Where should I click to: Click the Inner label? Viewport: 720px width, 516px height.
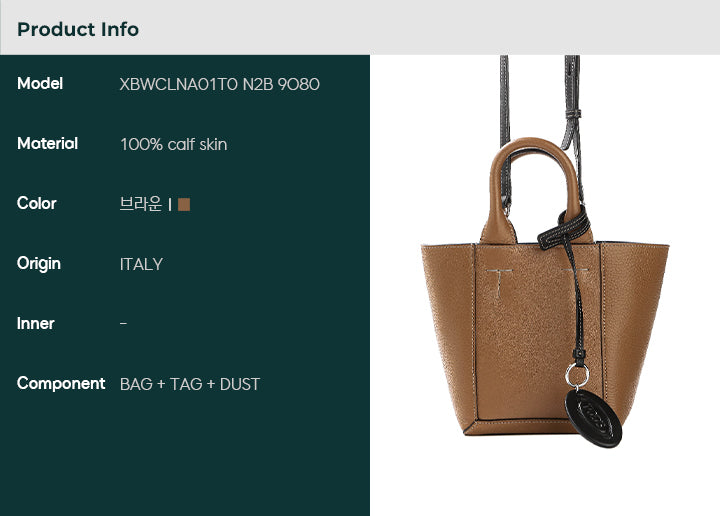36,324
